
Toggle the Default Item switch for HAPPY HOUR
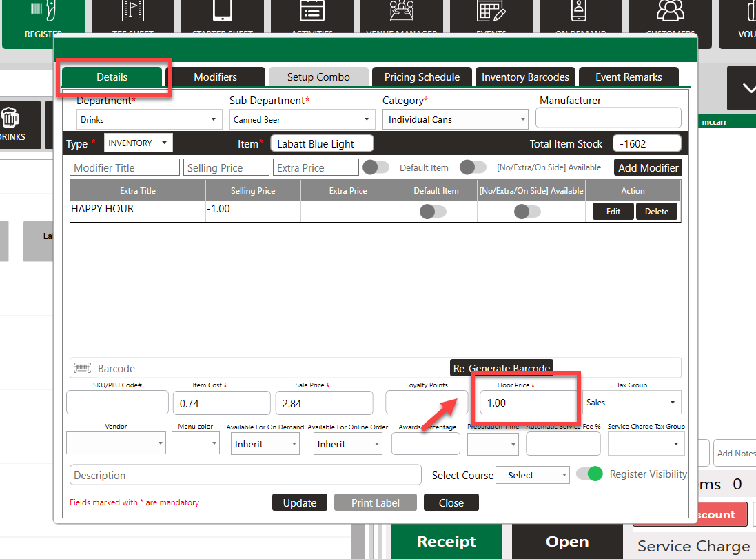(433, 212)
